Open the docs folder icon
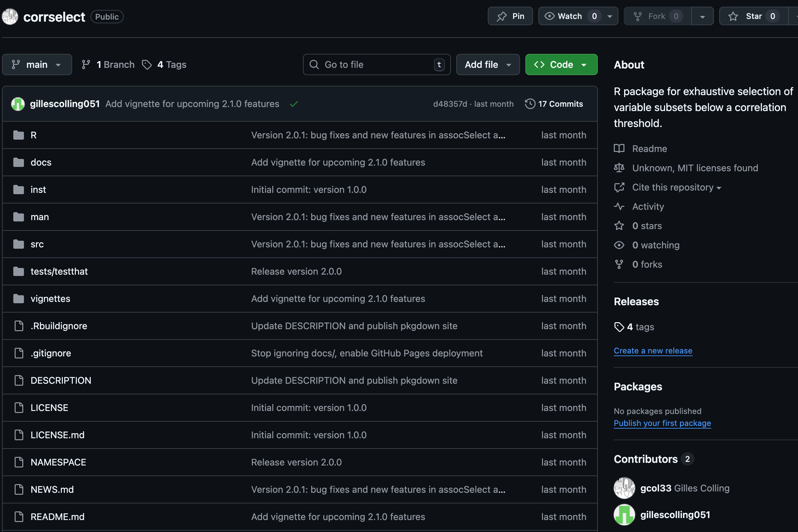 pyautogui.click(x=18, y=162)
